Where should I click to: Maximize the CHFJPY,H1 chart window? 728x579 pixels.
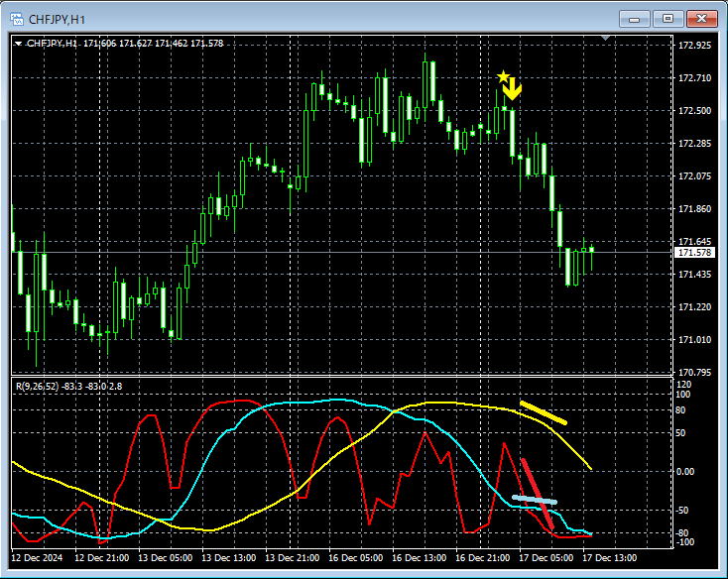click(x=667, y=19)
